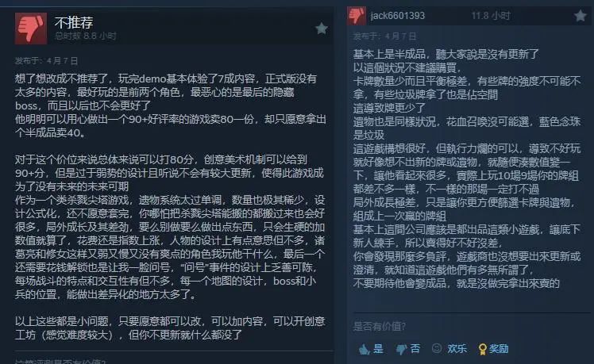Click the review text starting 基本上是半成品
This screenshot has width=594, height=364.
pyautogui.click(x=467, y=169)
